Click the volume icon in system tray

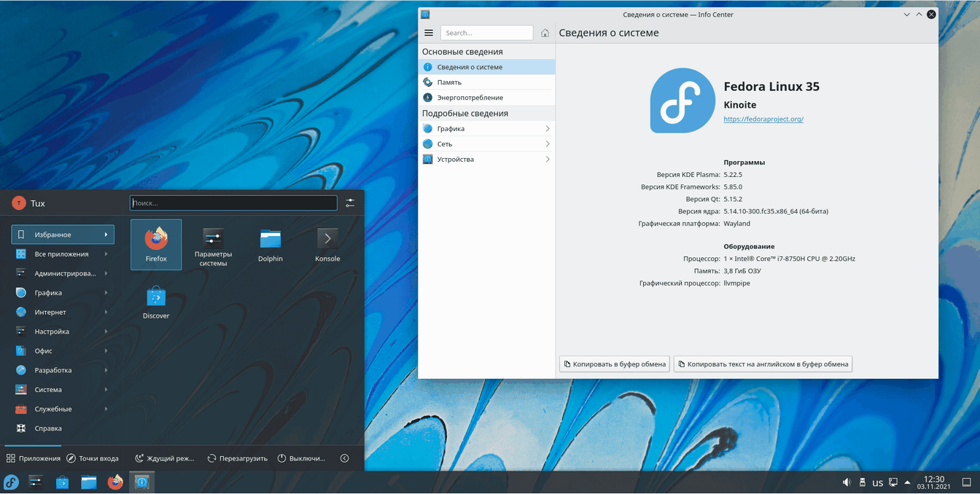[x=847, y=482]
